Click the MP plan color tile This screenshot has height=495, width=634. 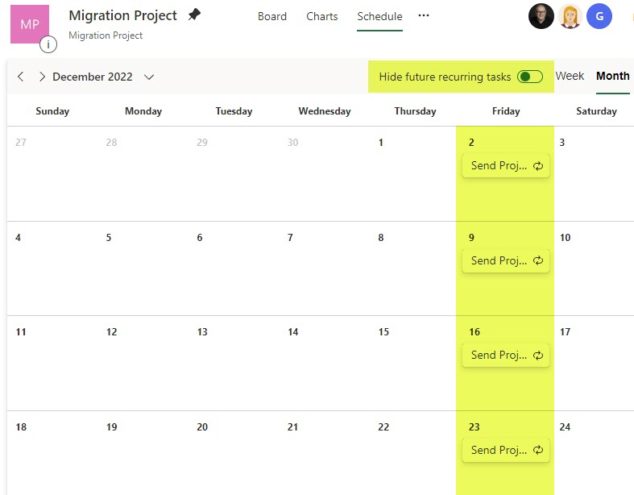point(30,24)
